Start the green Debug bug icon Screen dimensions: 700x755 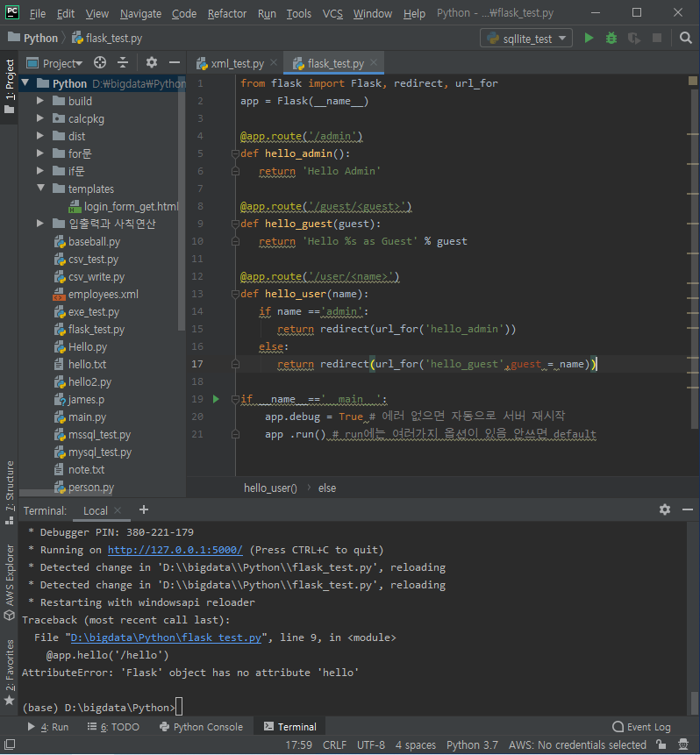611,38
